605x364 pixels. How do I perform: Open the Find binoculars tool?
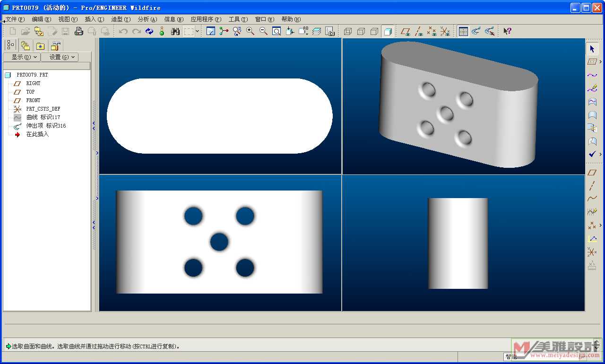coord(175,31)
